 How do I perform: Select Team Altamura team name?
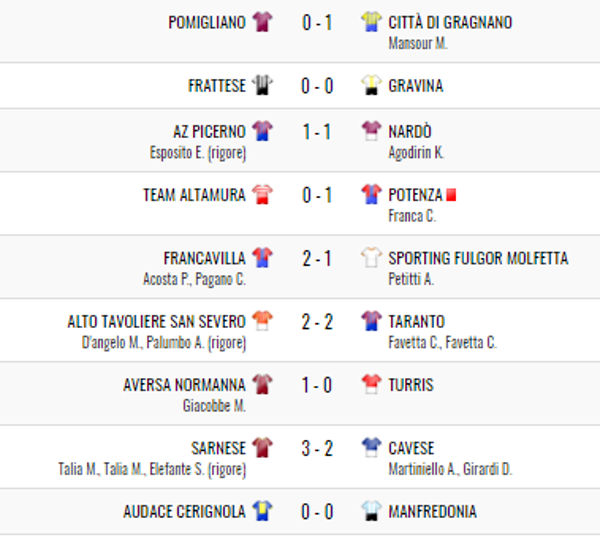click(194, 195)
